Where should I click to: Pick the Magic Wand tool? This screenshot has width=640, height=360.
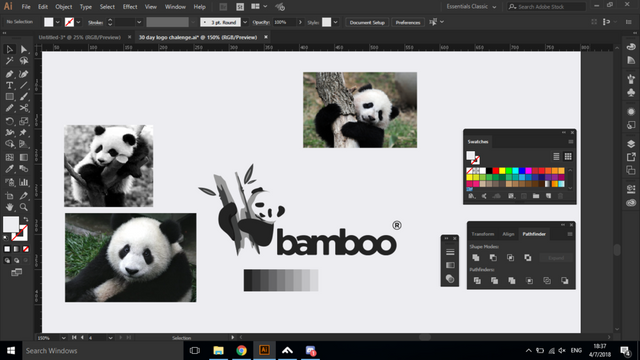click(x=9, y=61)
